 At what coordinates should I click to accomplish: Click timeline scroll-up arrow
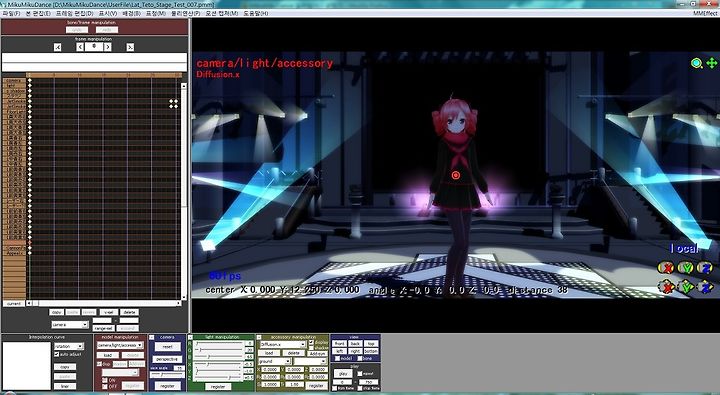[184, 86]
